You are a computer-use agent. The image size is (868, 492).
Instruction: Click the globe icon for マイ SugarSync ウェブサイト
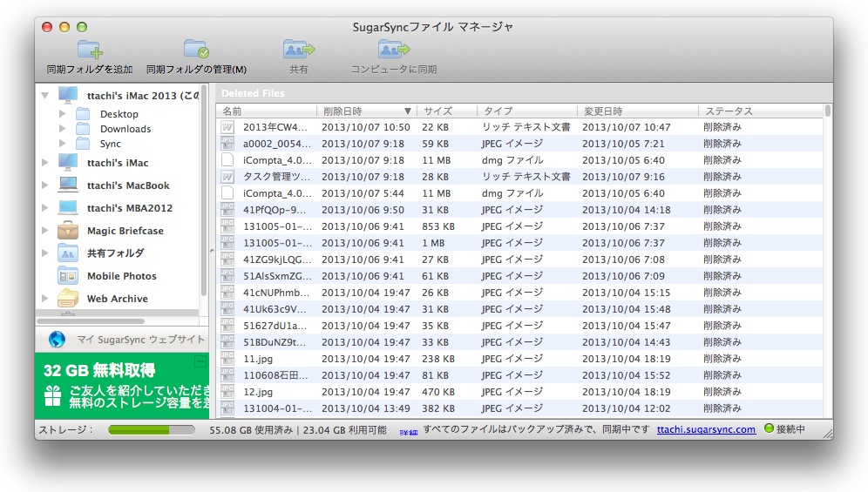[57, 340]
